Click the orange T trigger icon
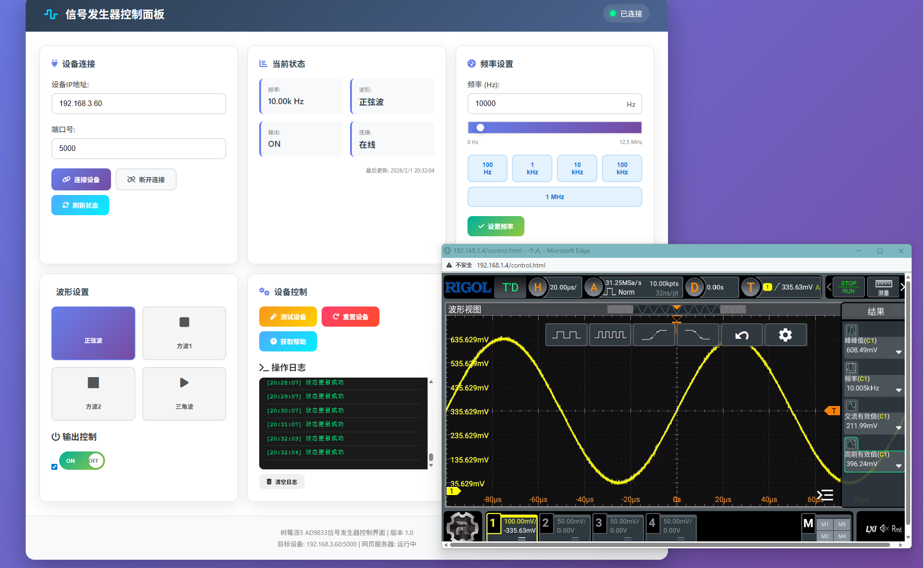The height and width of the screenshot is (568, 924). [x=751, y=287]
